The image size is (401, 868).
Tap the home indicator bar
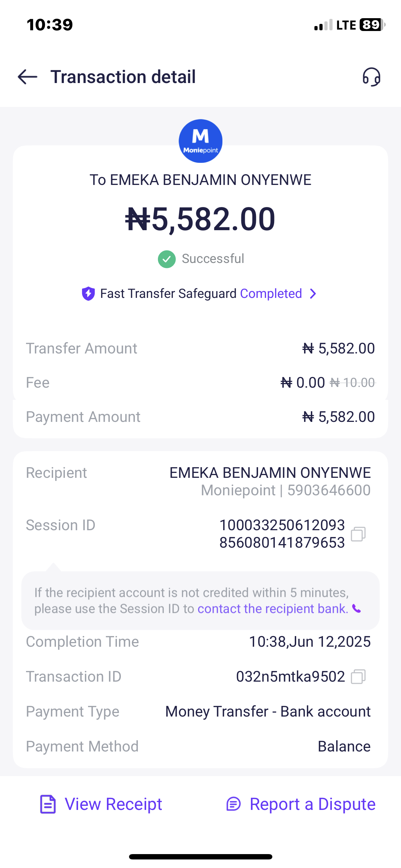(x=200, y=857)
